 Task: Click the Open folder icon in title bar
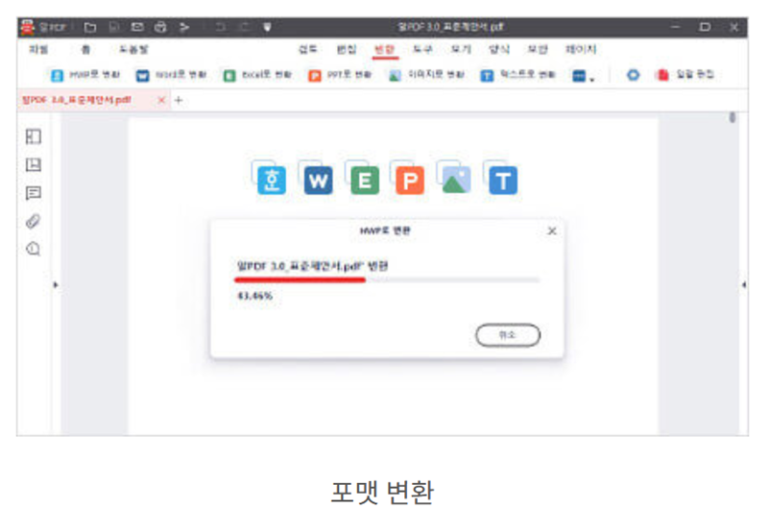(90, 27)
